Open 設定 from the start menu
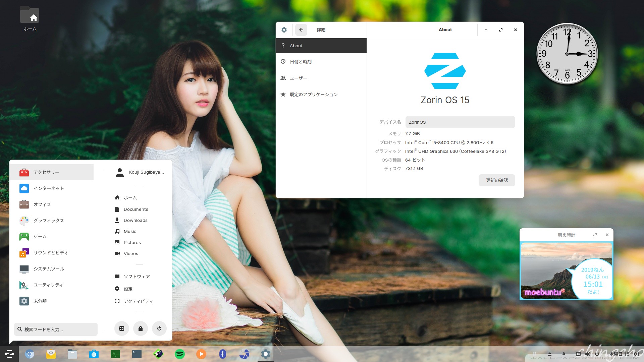This screenshot has height=362, width=644. (x=124, y=289)
